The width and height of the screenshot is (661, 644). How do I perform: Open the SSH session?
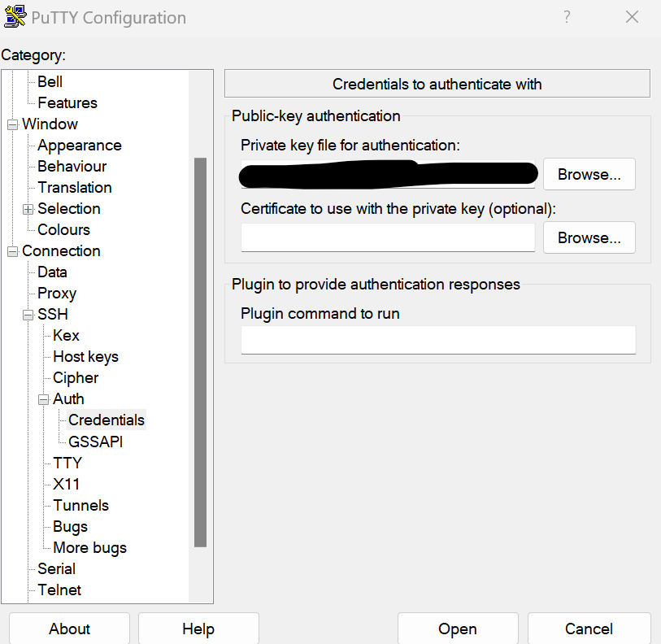[458, 629]
